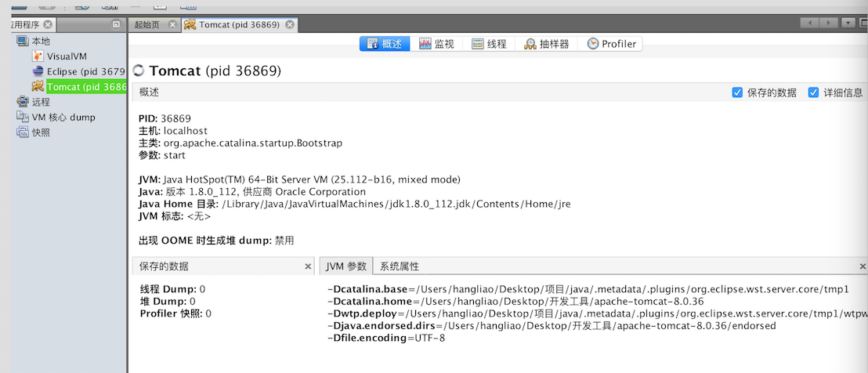The width and height of the screenshot is (868, 373).
Task: Click the VisualVM application icon in tree
Action: (38, 56)
